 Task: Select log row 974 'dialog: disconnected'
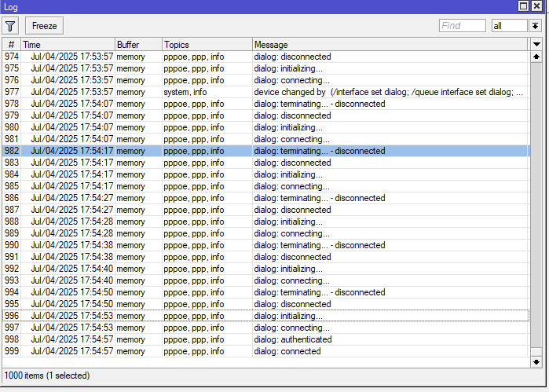click(x=265, y=57)
